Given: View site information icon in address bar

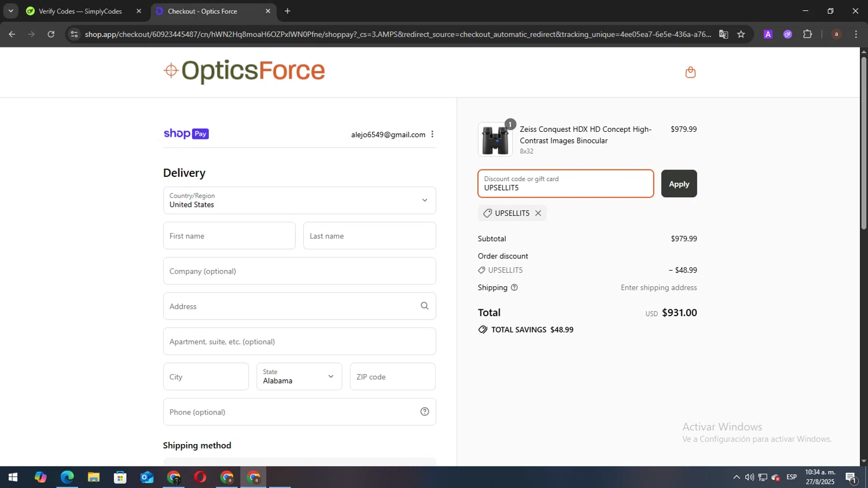Looking at the screenshot, I should coord(74,34).
